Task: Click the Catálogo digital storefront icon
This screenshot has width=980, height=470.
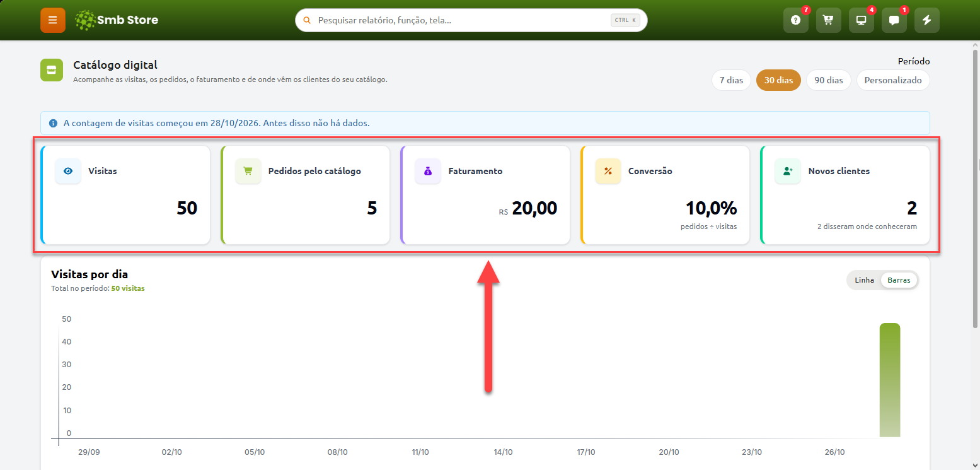Action: [x=52, y=70]
